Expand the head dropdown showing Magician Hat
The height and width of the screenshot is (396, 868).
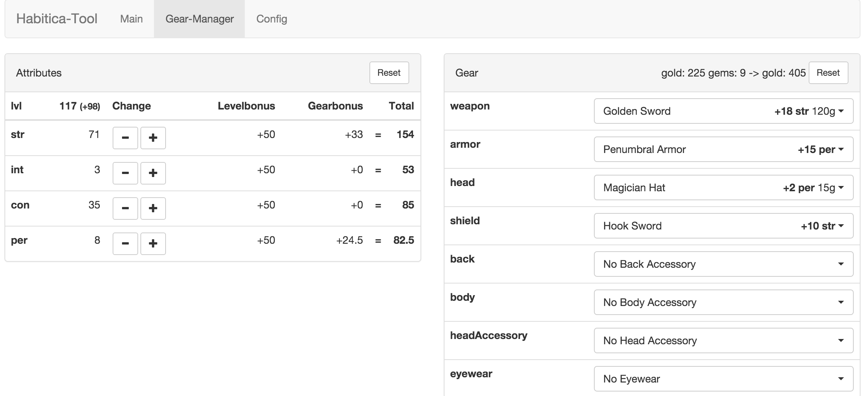723,187
